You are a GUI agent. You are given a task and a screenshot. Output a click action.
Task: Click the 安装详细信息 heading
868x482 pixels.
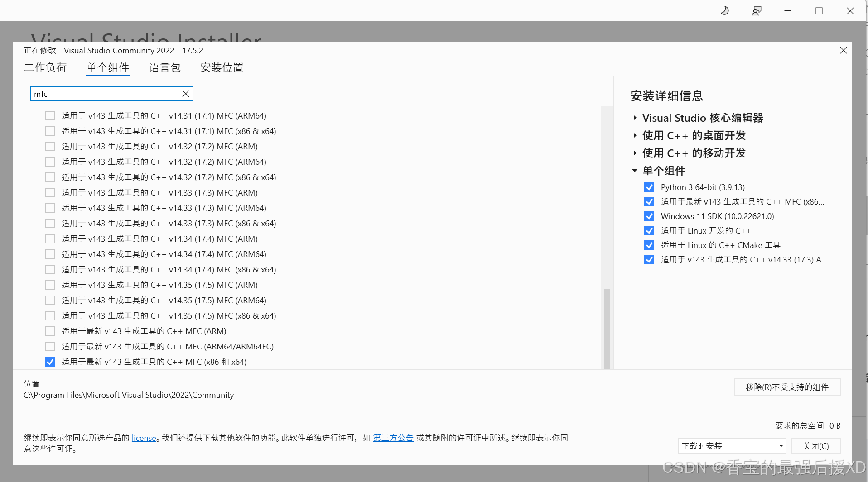(x=666, y=96)
